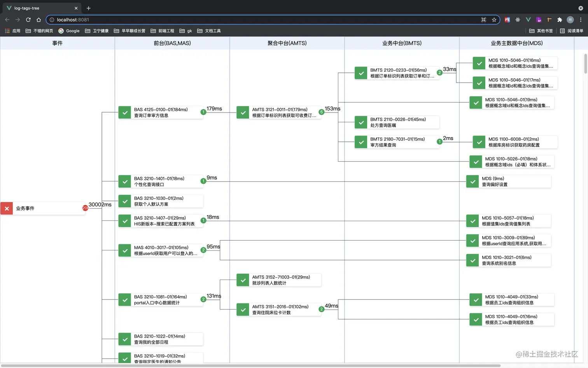The image size is (588, 368).
Task: Click green check icon of AMTS 3151-2016-01 node
Action: coord(243,310)
